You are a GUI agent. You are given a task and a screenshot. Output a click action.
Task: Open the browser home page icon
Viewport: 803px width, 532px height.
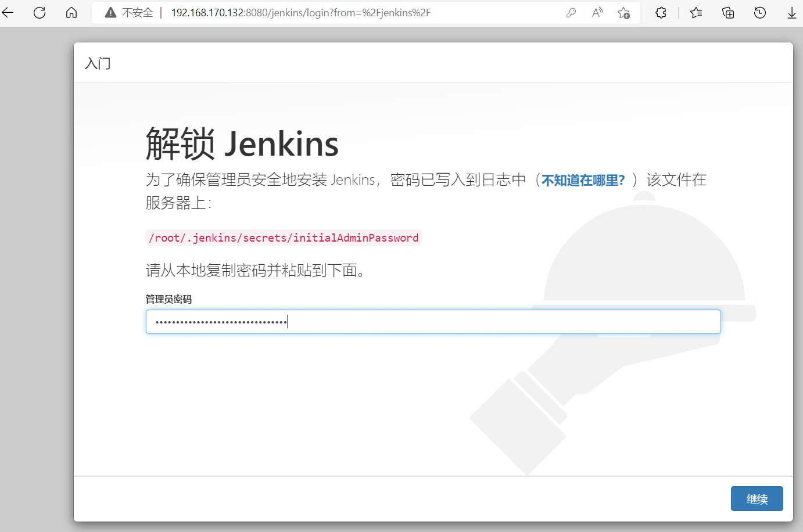[x=71, y=13]
